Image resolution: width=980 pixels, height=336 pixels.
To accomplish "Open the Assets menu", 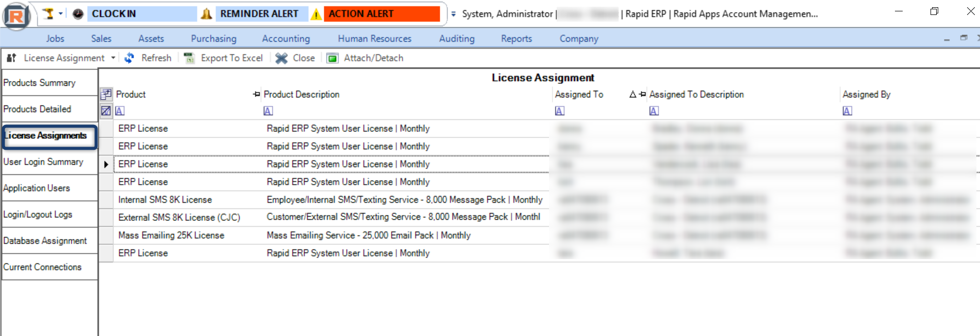I will tap(151, 39).
